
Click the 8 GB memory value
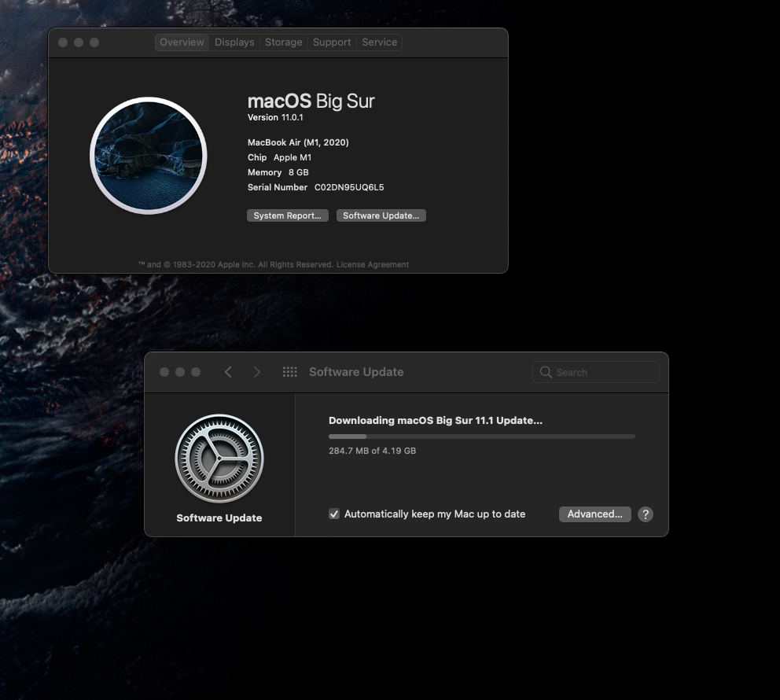tap(299, 172)
